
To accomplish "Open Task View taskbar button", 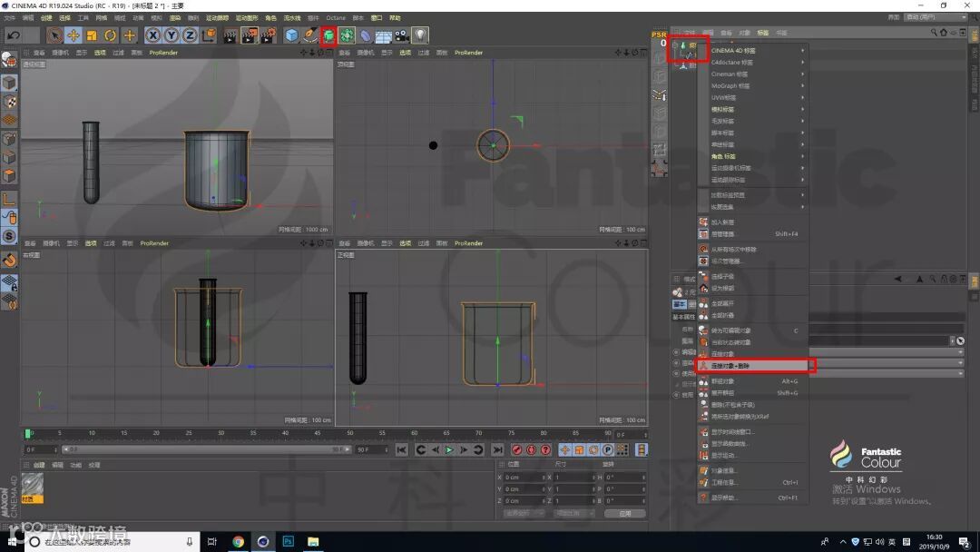I will (211, 542).
